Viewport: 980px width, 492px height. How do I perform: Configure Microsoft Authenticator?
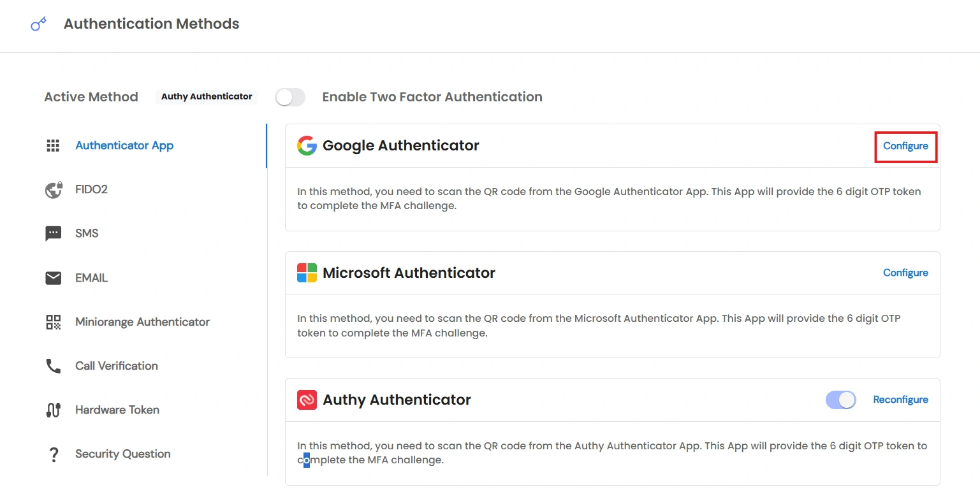pyautogui.click(x=905, y=273)
